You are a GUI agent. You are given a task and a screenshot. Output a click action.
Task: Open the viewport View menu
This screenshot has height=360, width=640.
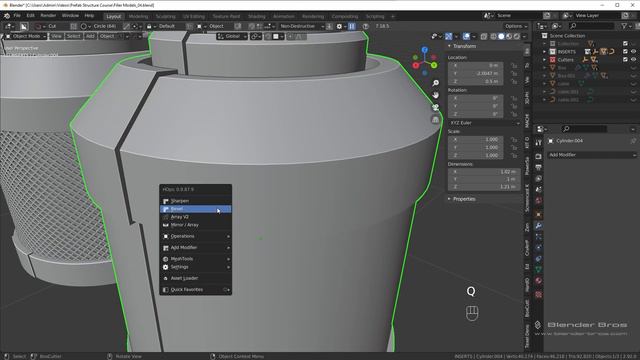(56, 36)
